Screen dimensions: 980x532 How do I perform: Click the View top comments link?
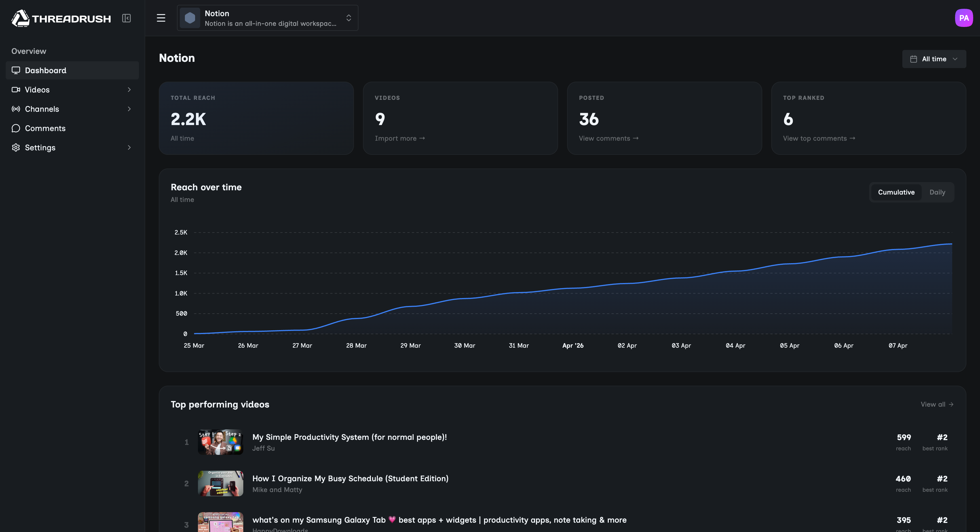(819, 138)
